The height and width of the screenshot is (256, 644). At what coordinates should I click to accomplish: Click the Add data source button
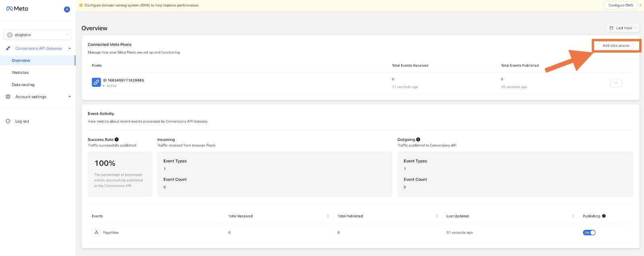click(x=616, y=45)
